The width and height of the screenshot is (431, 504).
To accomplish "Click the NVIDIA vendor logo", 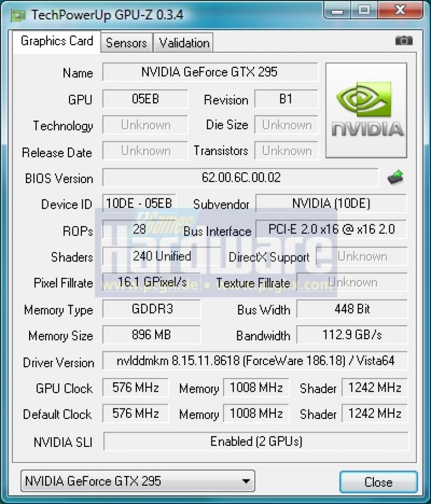I will tap(366, 110).
